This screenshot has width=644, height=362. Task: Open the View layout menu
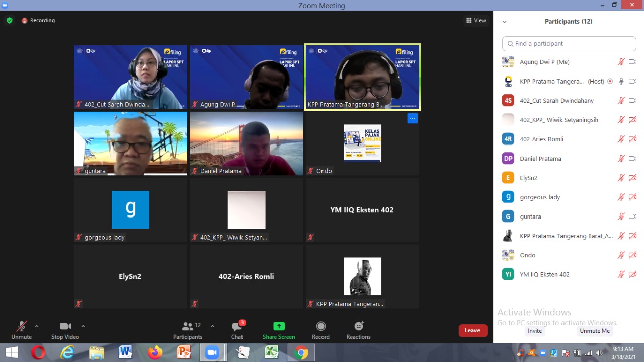coord(476,21)
